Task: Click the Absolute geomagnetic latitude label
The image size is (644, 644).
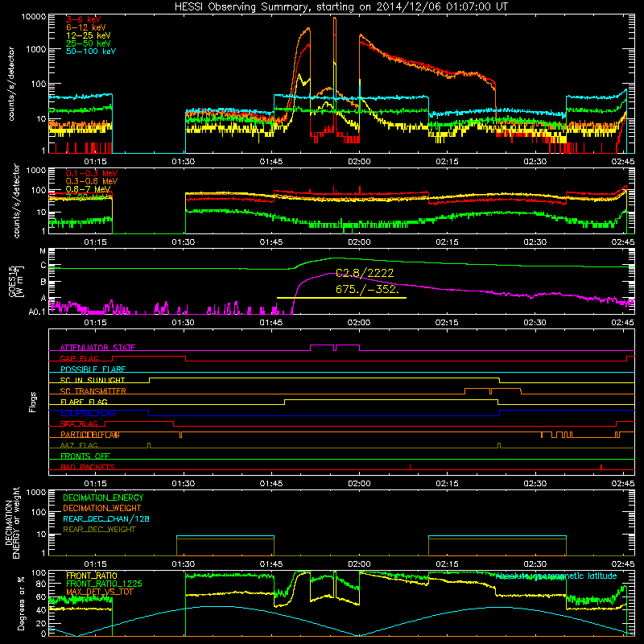Action: tap(556, 576)
